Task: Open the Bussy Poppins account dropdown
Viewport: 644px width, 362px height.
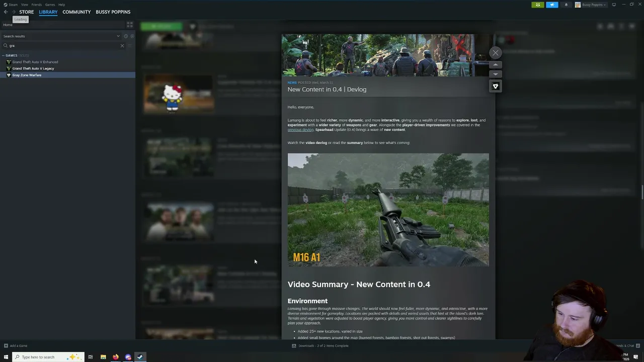Action: pos(591,5)
